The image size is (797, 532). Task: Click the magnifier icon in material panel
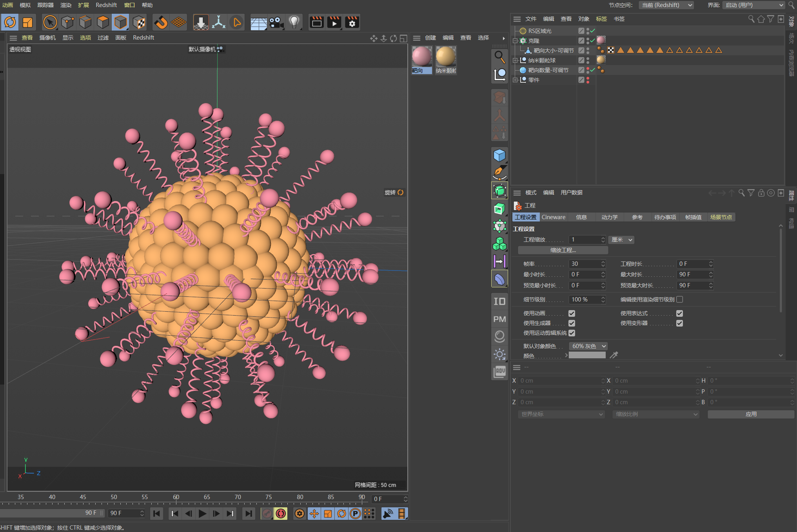499,57
